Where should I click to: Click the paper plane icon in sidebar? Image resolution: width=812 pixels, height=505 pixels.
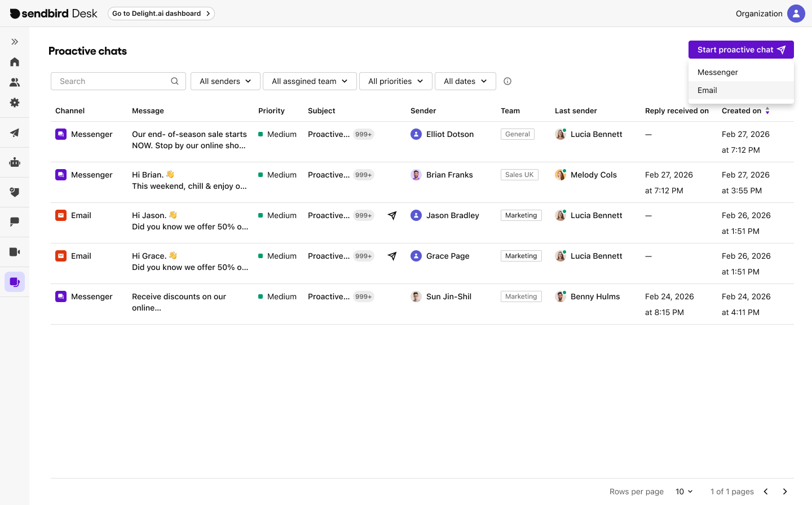tap(15, 133)
